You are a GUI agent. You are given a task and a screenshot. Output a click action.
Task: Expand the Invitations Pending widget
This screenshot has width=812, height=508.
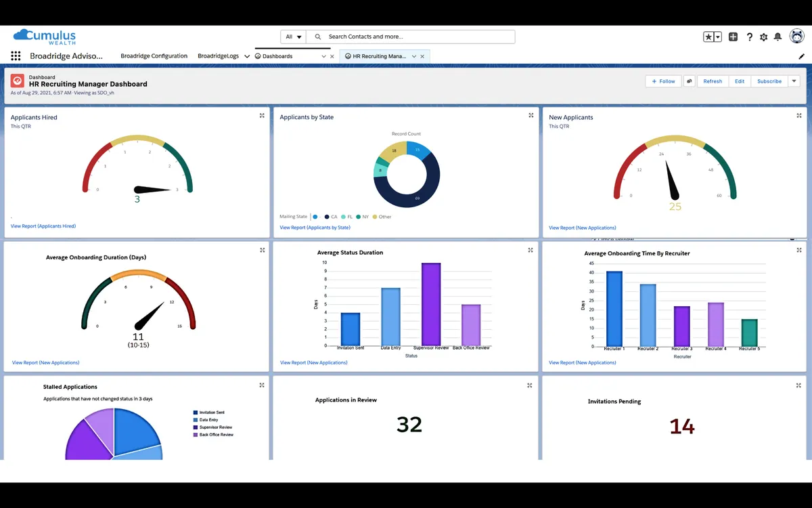(799, 385)
